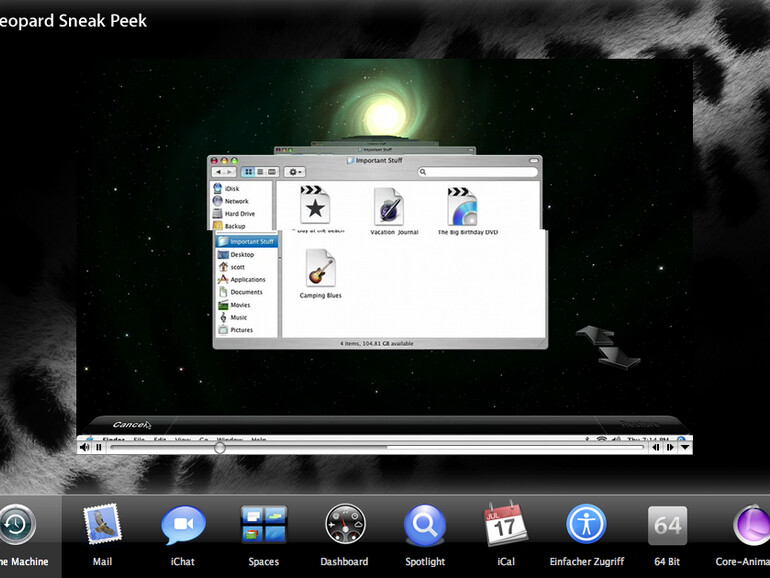Open the Mail feature icon
The height and width of the screenshot is (578, 770).
click(102, 525)
